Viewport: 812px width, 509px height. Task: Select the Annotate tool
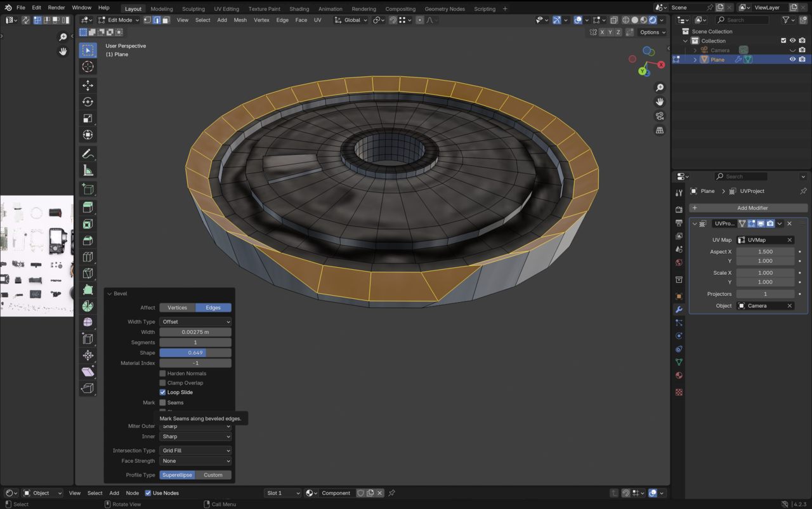[x=88, y=154]
